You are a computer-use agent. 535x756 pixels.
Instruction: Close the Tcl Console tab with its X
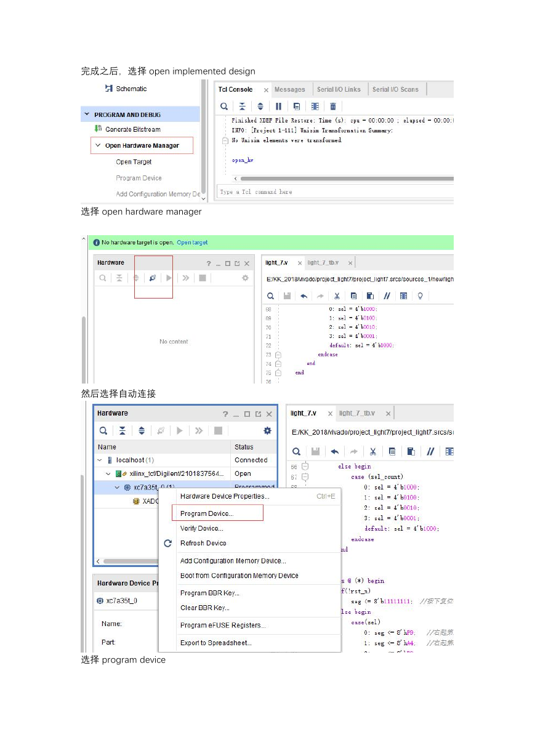[265, 90]
